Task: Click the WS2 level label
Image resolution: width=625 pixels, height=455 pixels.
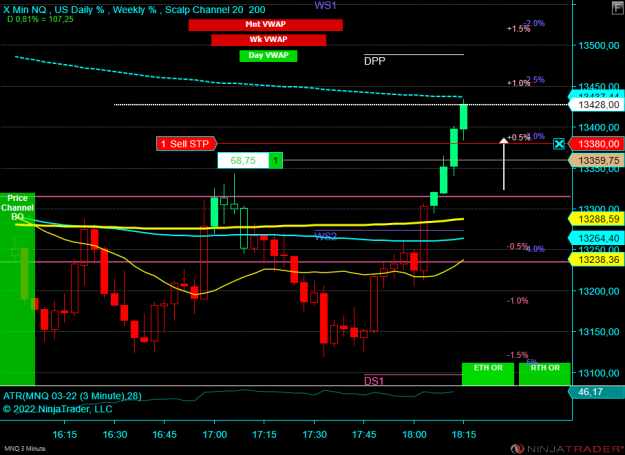Action: click(x=325, y=237)
